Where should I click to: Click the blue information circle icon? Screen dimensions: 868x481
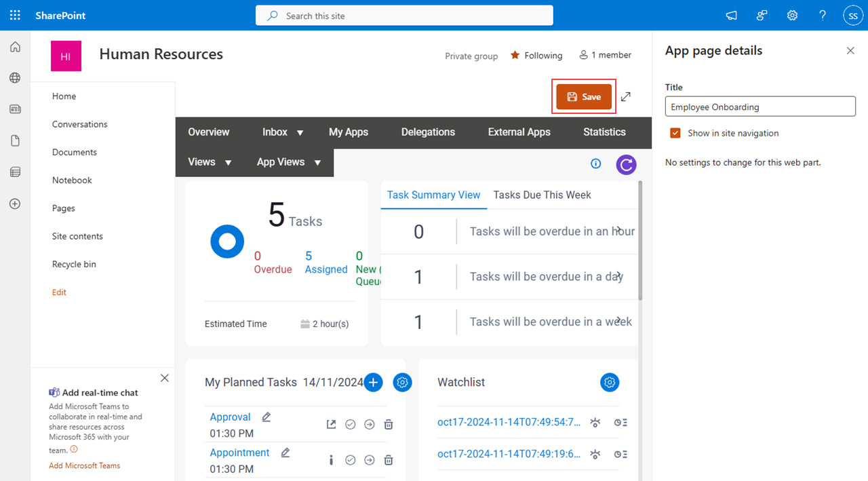click(596, 163)
